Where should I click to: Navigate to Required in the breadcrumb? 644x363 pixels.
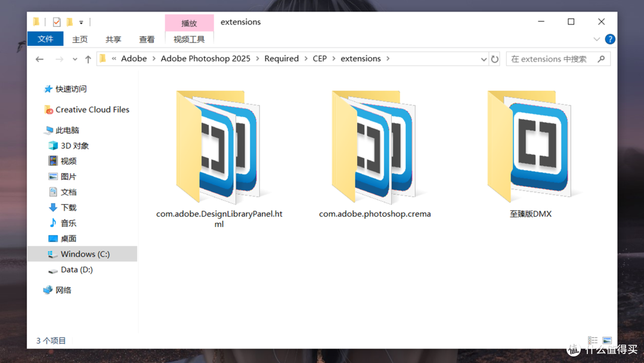(281, 59)
